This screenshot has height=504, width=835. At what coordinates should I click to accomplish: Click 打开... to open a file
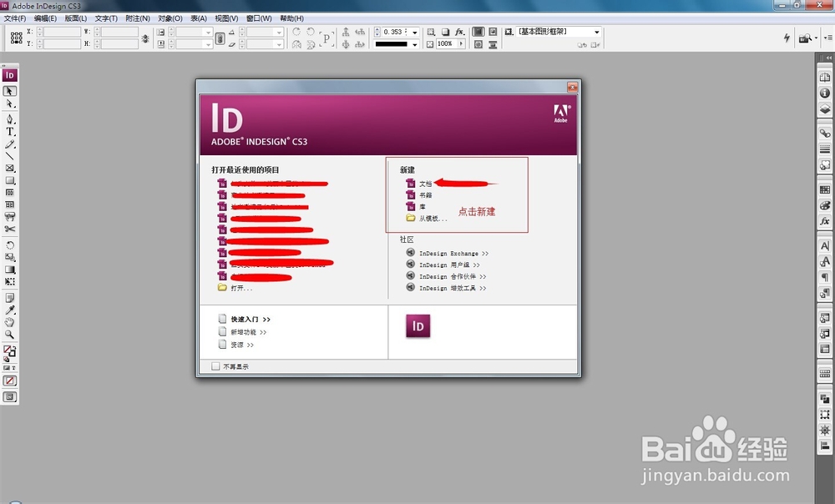point(241,288)
